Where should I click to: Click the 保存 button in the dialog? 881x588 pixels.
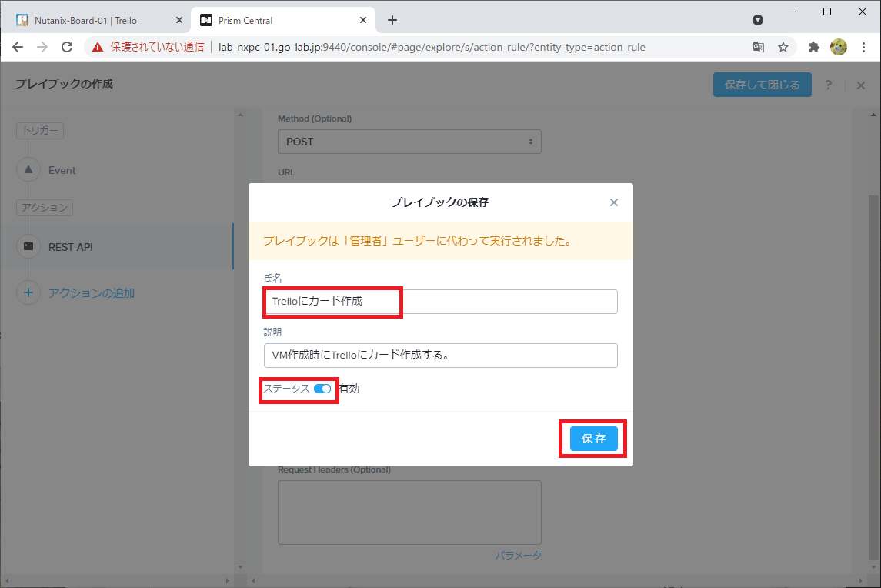point(592,439)
